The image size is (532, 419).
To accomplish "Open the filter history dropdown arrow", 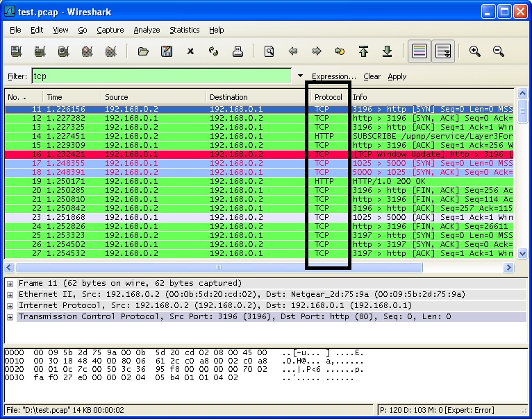I will pos(300,76).
